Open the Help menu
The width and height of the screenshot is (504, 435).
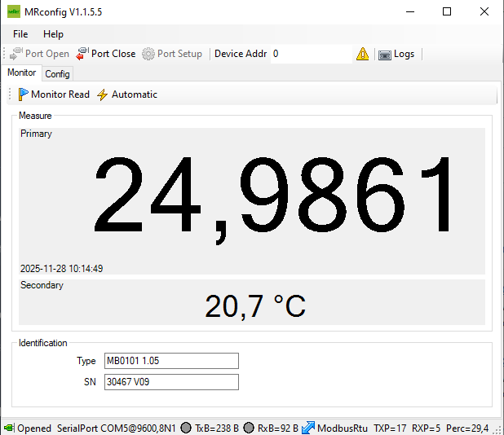point(53,34)
